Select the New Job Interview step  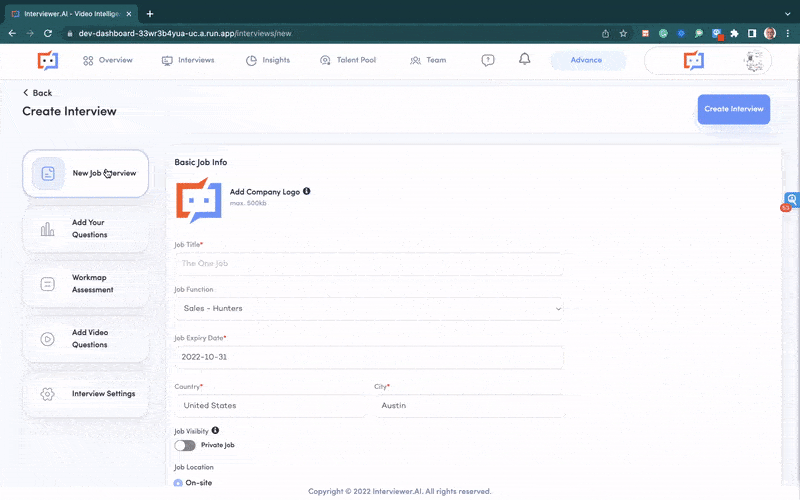click(86, 173)
